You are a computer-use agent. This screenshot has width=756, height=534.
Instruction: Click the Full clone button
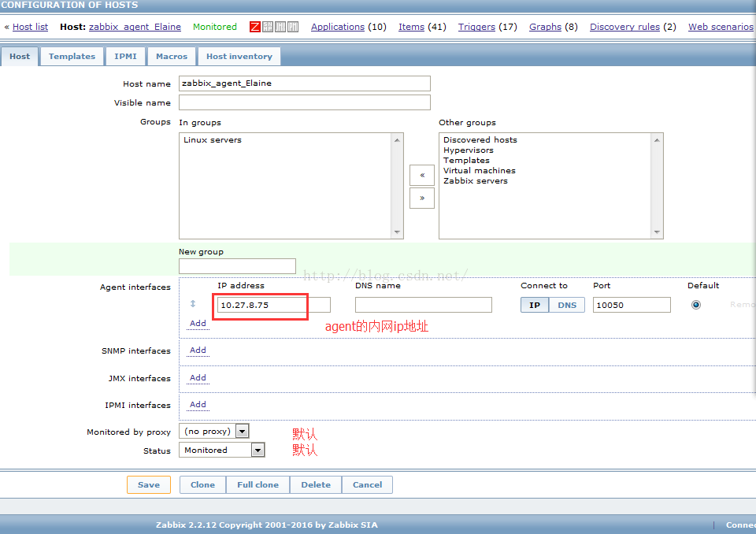coord(258,485)
